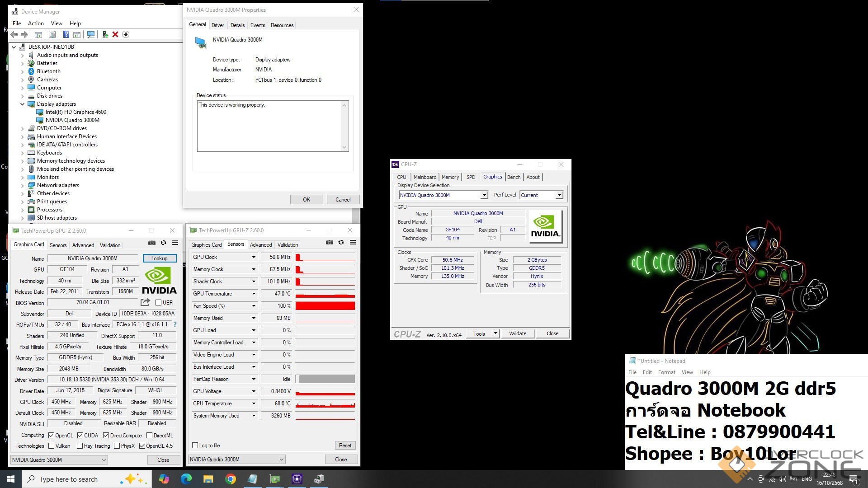The width and height of the screenshot is (868, 488).
Task: Open the GPU Temperature sensor dropdown
Action: pos(254,294)
